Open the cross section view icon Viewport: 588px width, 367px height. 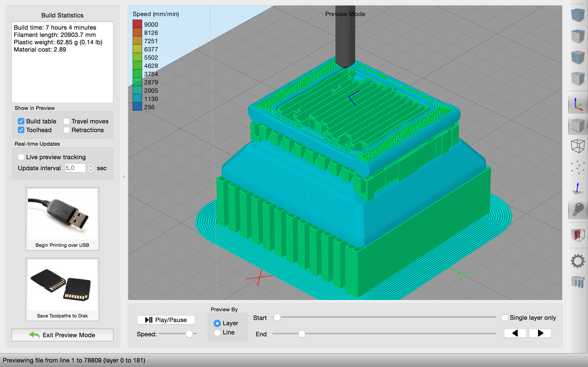point(578,235)
